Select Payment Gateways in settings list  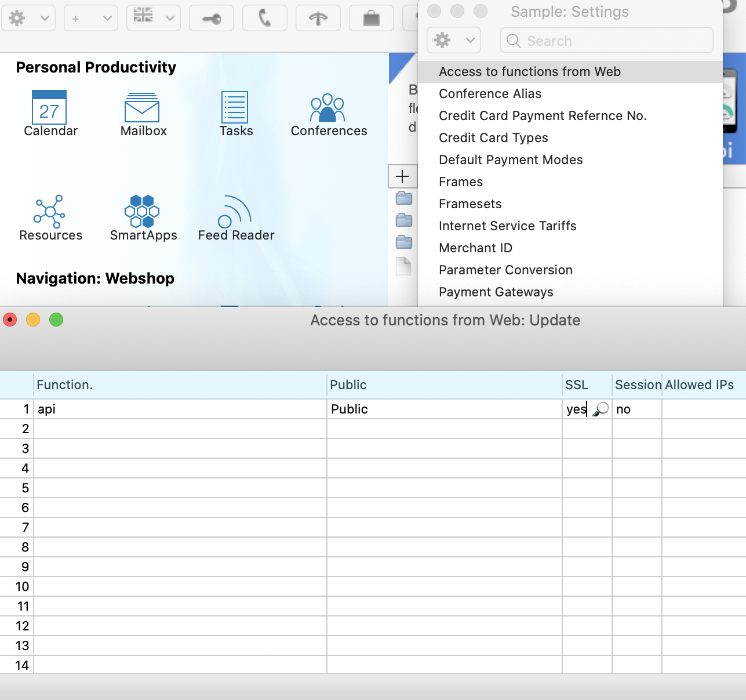coord(496,292)
